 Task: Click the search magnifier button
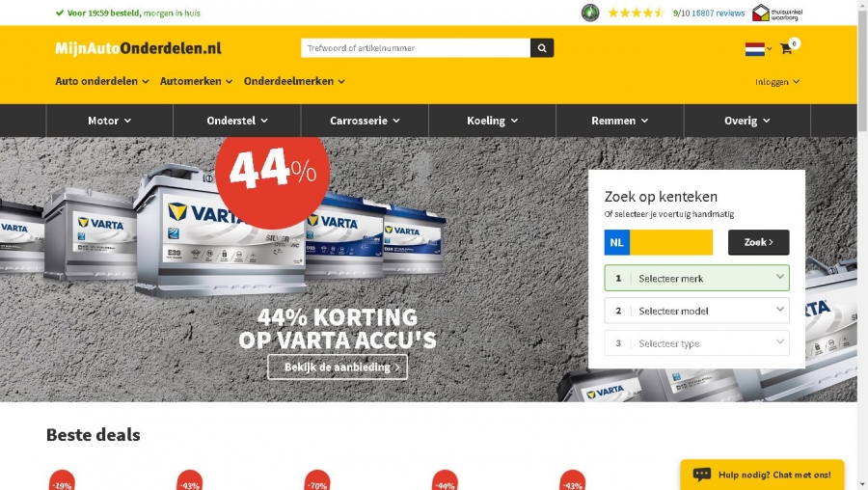click(542, 48)
